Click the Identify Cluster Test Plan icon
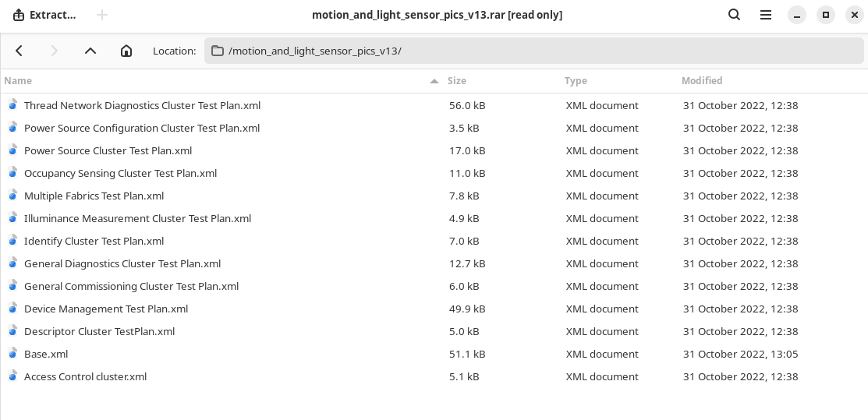This screenshot has width=868, height=420. [12, 241]
